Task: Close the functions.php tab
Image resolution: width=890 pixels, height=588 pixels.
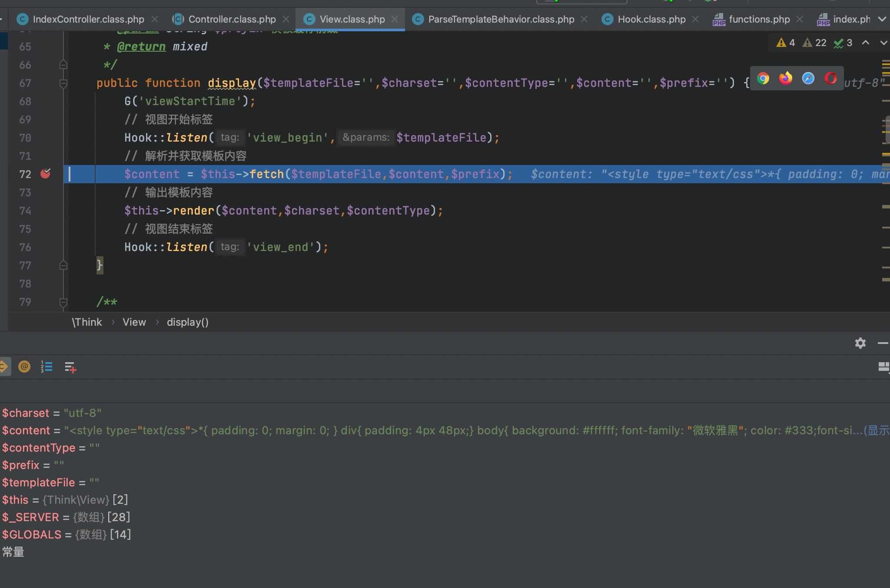Action: [x=800, y=20]
